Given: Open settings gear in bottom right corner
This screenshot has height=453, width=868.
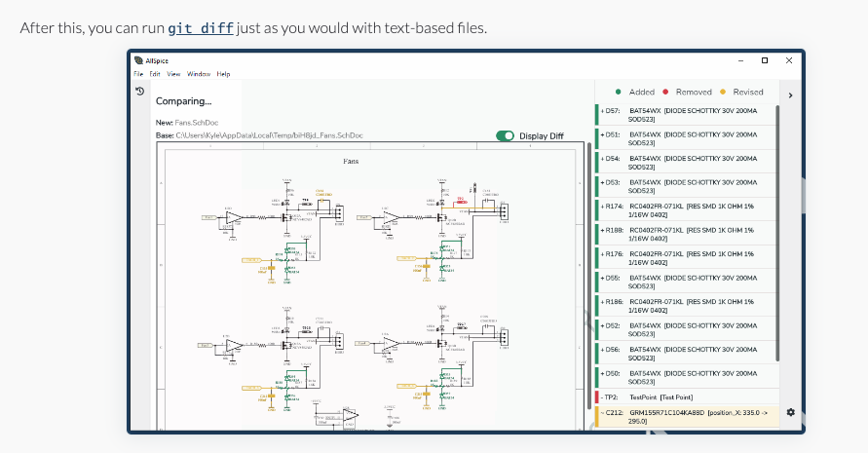Looking at the screenshot, I should pyautogui.click(x=790, y=412).
